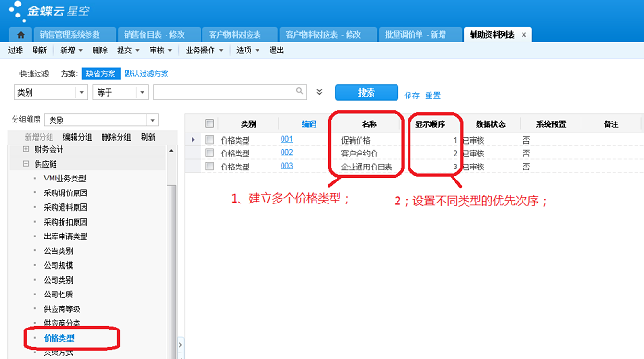Viewport: 644px width, 359px height.
Task: Expand the 提交 toolbar dropdown
Action: point(137,50)
